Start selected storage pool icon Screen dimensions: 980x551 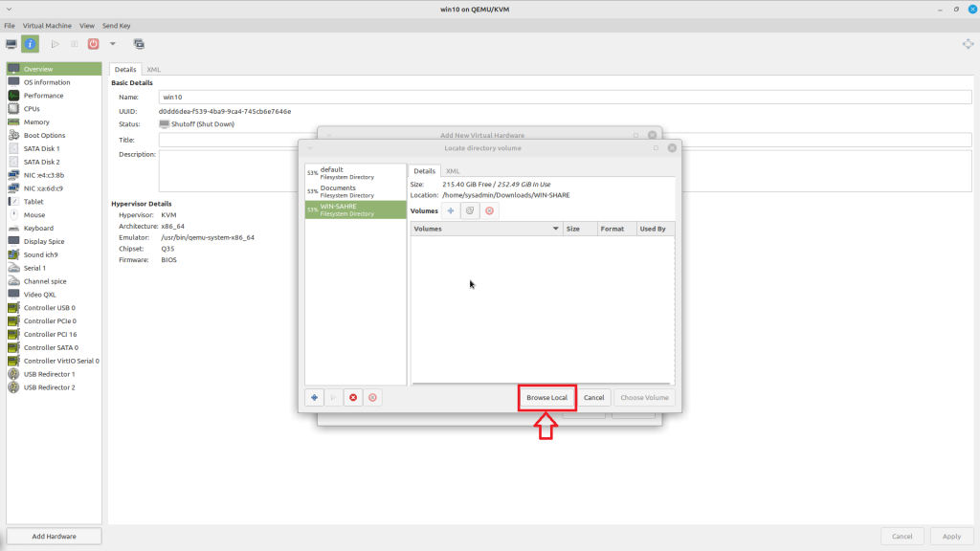coord(334,397)
